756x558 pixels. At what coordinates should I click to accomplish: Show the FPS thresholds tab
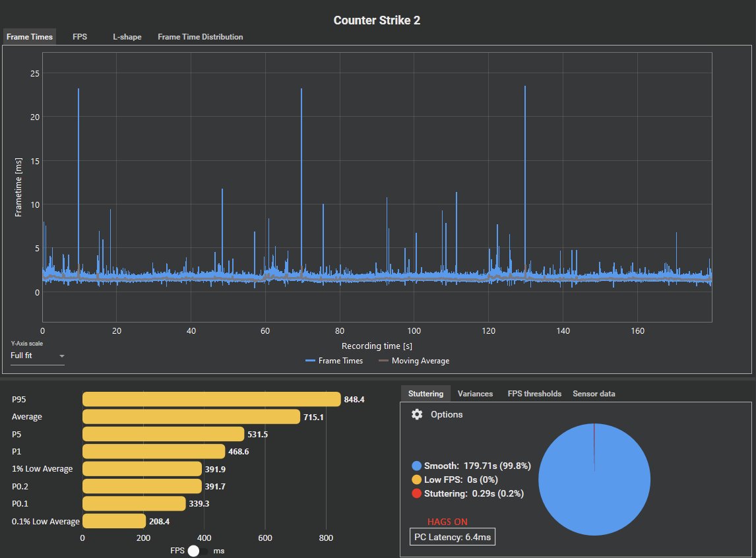click(534, 394)
